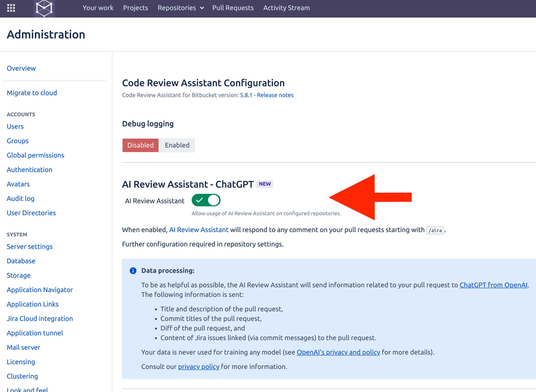Open the Your work menu
The image size is (536, 392).
point(98,7)
